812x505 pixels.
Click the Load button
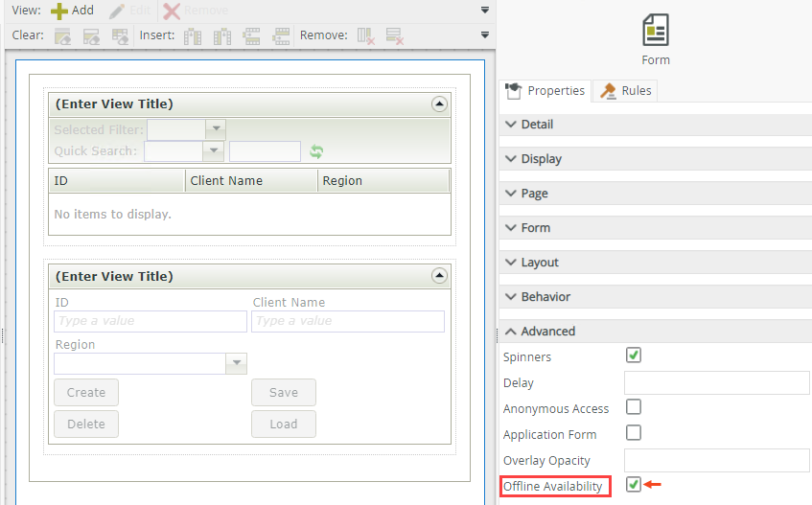coord(284,425)
